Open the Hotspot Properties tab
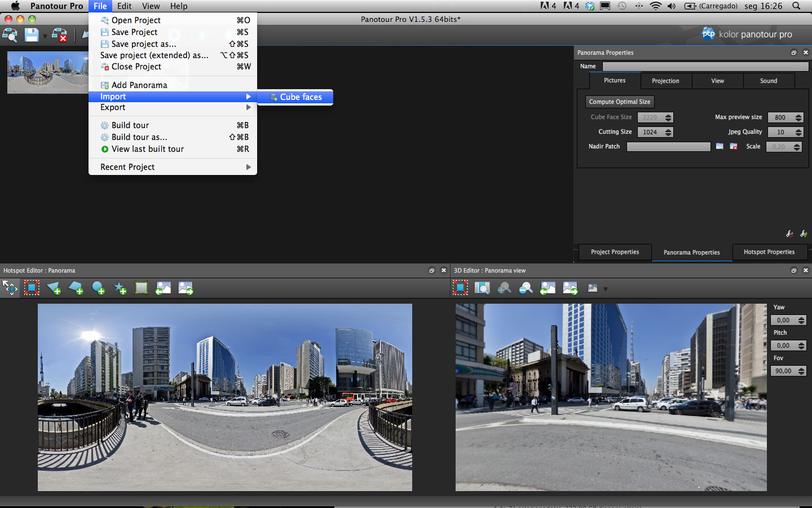Screen dimensions: 812x508 pos(769,252)
